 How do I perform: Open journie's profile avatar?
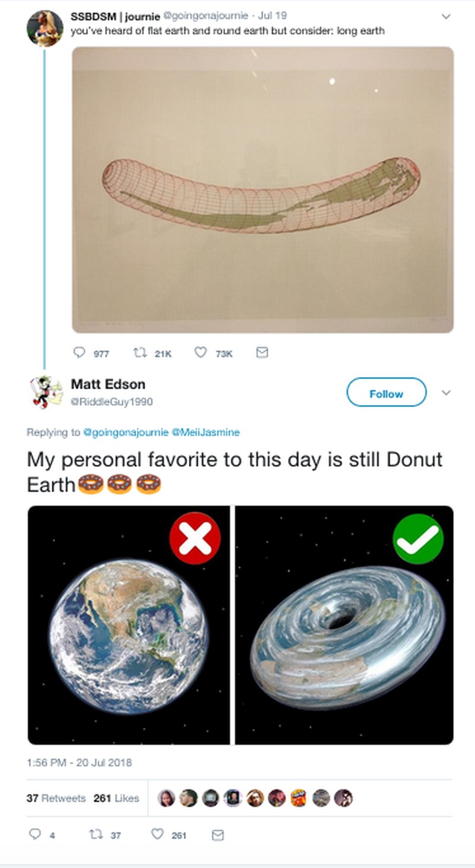pyautogui.click(x=45, y=28)
